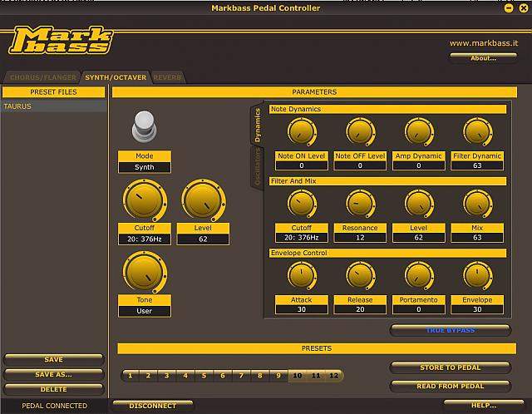Open the HELP... button
The height and width of the screenshot is (414, 532).
tap(484, 405)
